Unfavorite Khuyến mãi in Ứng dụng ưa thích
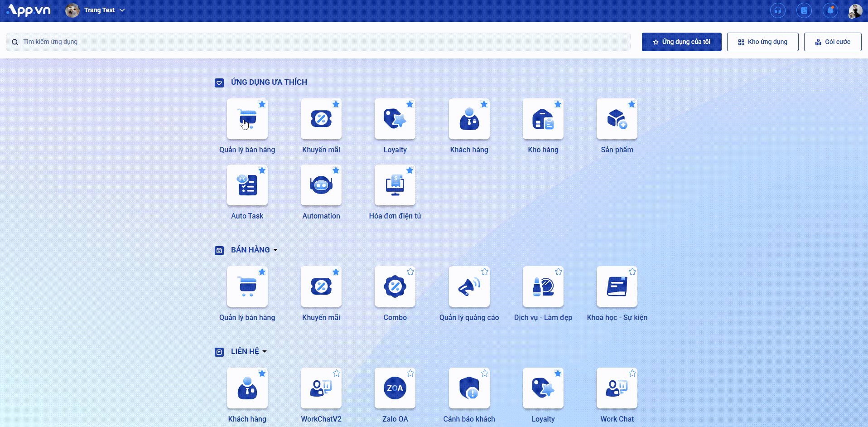This screenshot has width=868, height=427. click(336, 104)
